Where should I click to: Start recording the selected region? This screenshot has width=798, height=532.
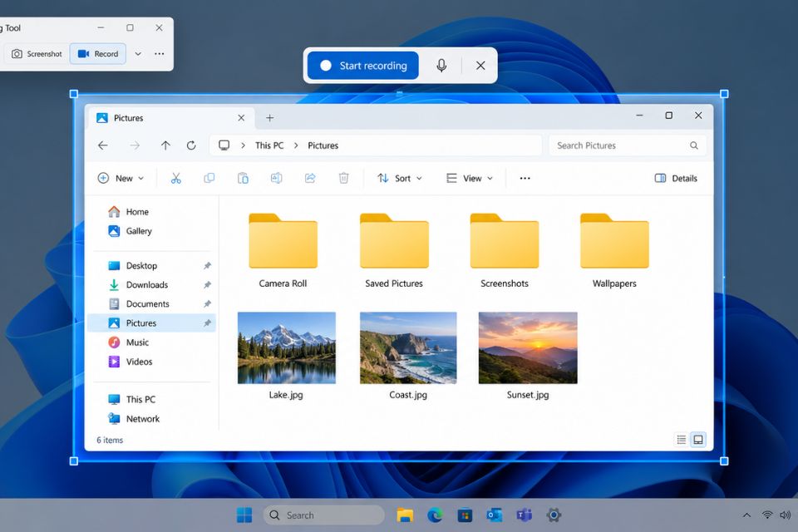pos(363,65)
